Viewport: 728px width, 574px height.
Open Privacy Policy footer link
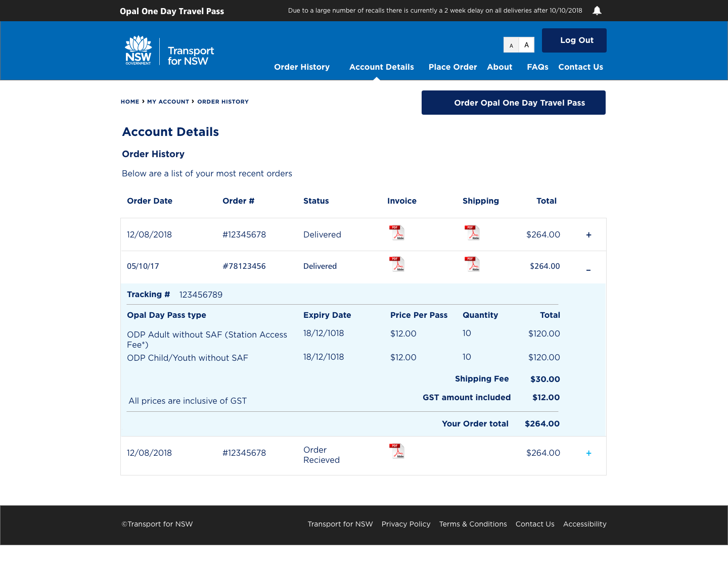pyautogui.click(x=406, y=524)
